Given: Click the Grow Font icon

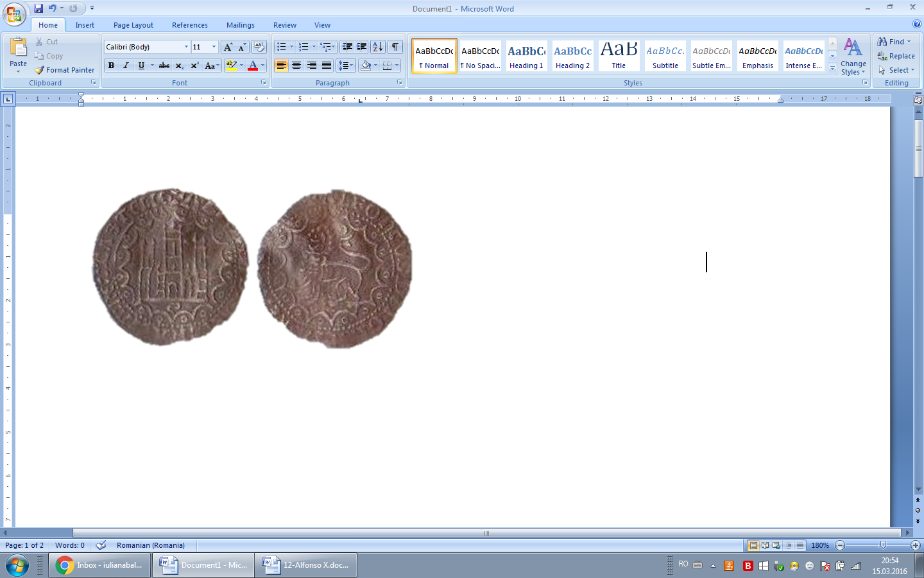Looking at the screenshot, I should (x=228, y=47).
